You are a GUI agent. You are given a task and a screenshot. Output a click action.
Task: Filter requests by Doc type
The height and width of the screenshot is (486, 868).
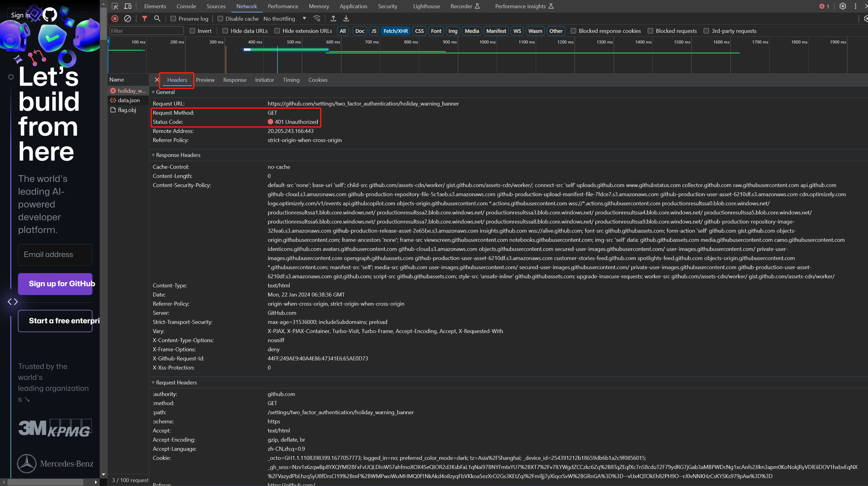(x=360, y=31)
